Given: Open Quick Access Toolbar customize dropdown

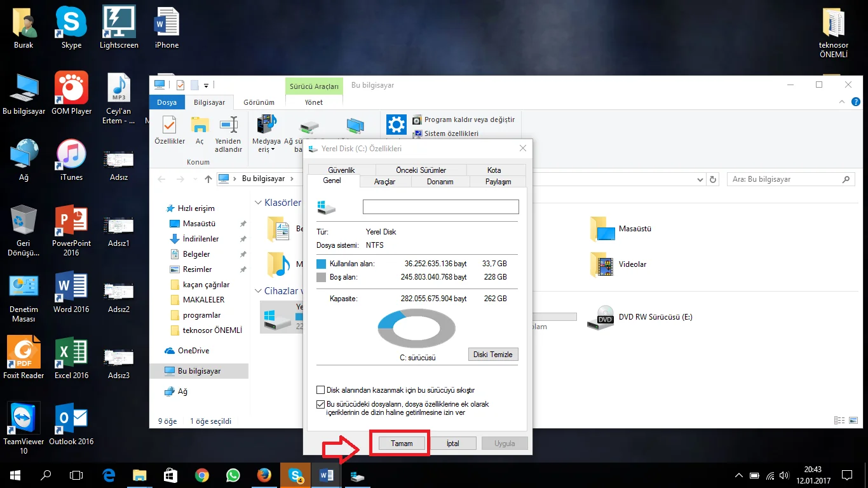Looking at the screenshot, I should pos(207,85).
